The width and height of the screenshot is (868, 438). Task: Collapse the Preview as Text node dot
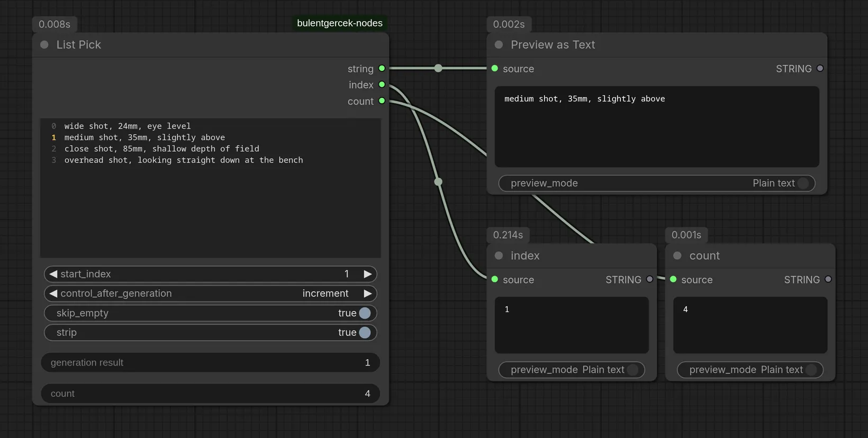pos(499,45)
